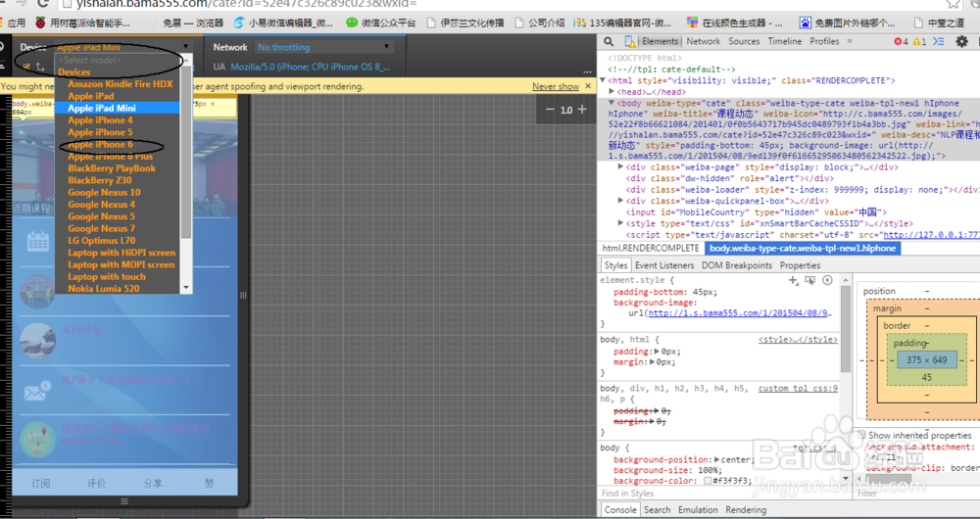Toggle element state icon in Styles
980x519 pixels.
[x=810, y=280]
